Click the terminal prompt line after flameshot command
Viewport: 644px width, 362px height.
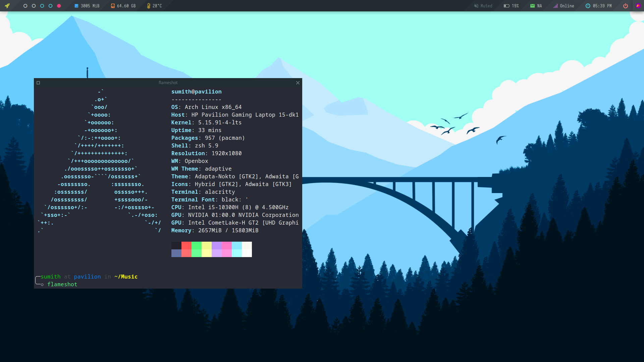click(62, 284)
